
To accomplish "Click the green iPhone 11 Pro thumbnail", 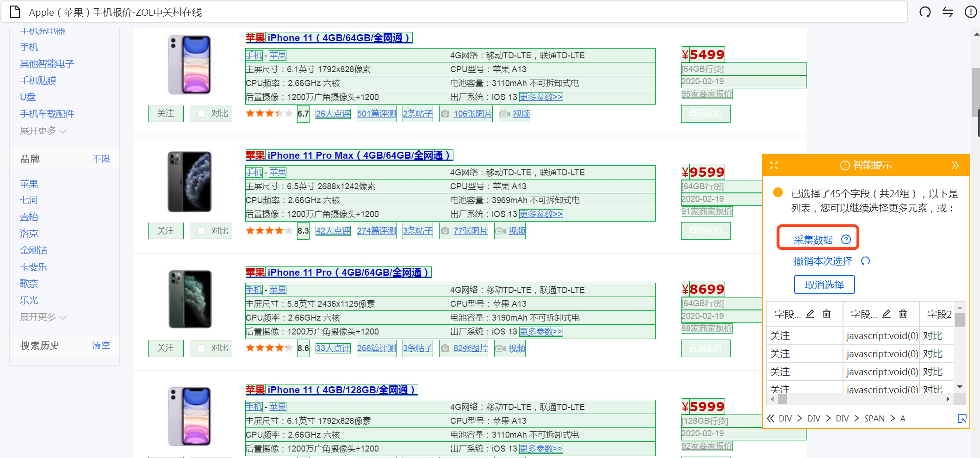I will 190,299.
